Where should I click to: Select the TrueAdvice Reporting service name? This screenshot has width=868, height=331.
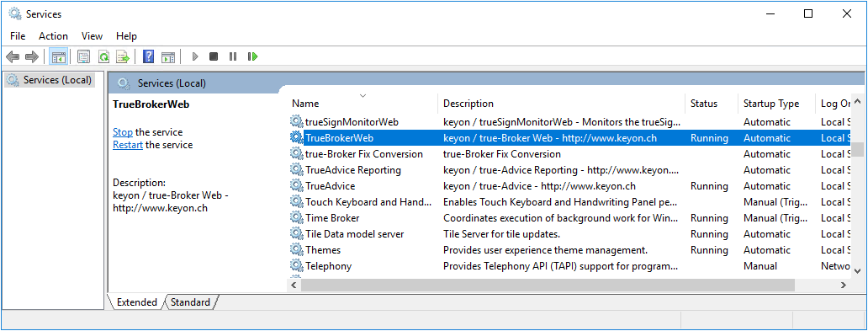[x=353, y=169]
